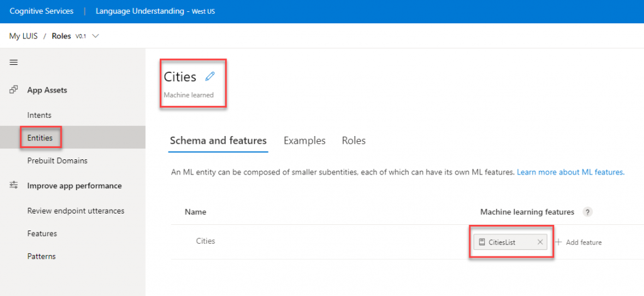
Task: Select Patterns in the sidebar
Action: [x=41, y=256]
